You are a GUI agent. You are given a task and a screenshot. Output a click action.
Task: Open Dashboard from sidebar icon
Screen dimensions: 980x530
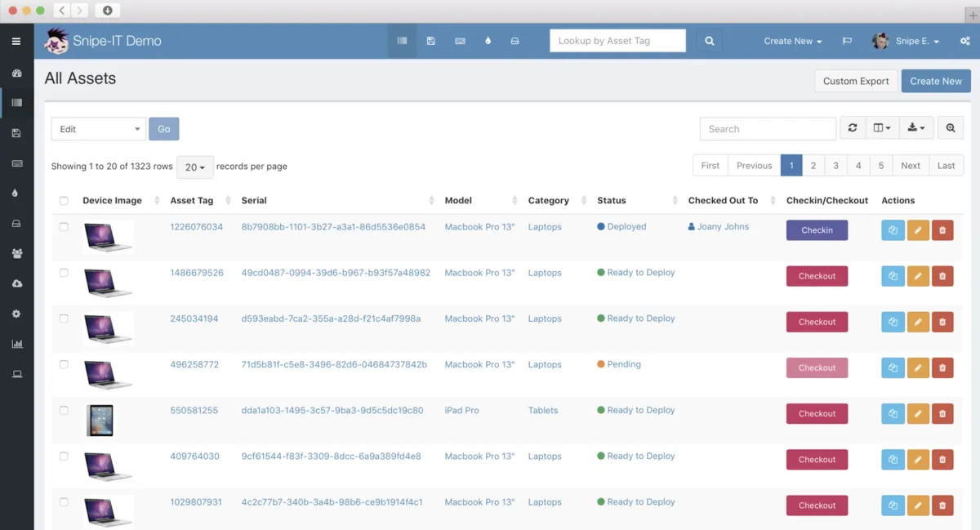[16, 73]
